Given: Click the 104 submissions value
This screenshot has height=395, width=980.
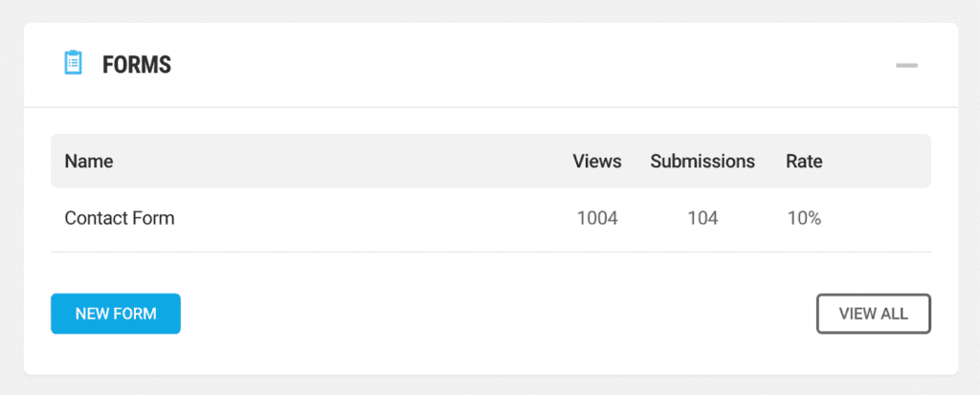Looking at the screenshot, I should click(702, 218).
